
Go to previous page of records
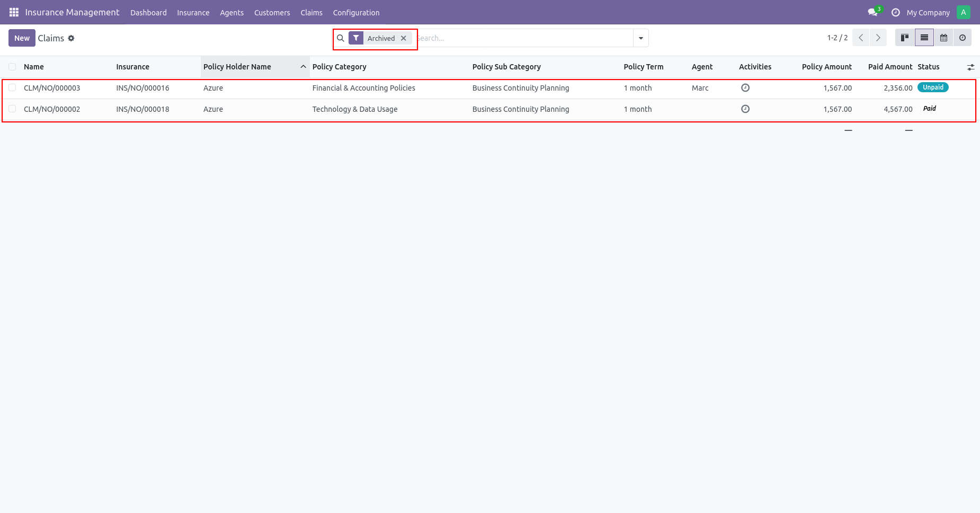861,38
